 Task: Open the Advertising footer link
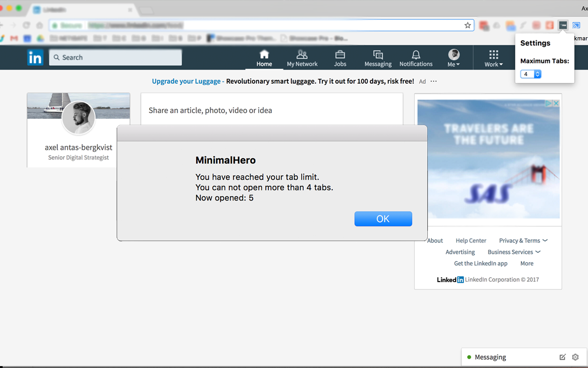click(x=460, y=252)
